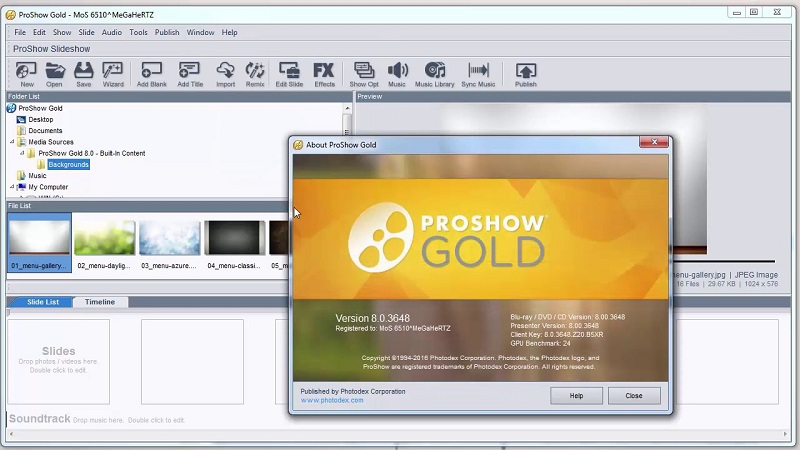The width and height of the screenshot is (800, 450).
Task: Select ProShow Gold 8.0 - Built-In Content folder
Action: [x=91, y=153]
